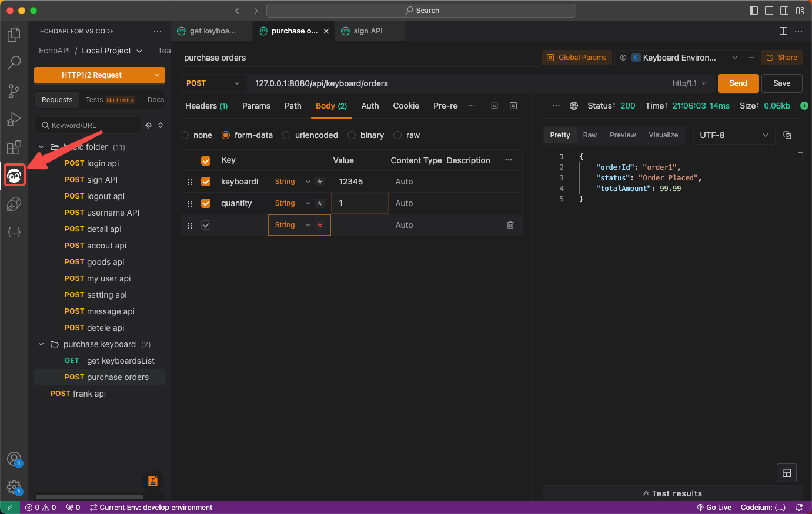The image size is (812, 514).
Task: Click Go Live in status bar
Action: pos(714,508)
